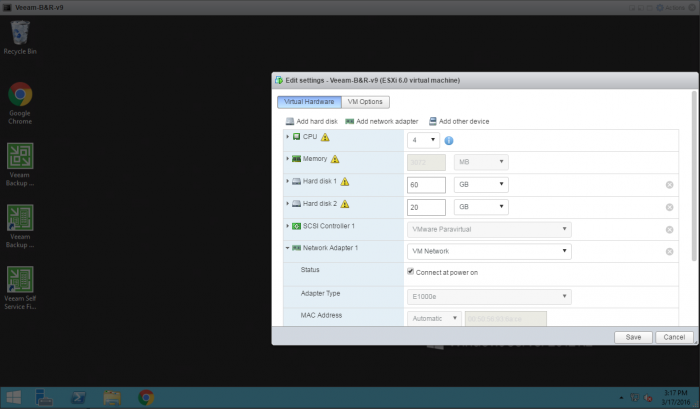Open File Explorer from the taskbar
Screen dimensions: 700x409
point(112,397)
